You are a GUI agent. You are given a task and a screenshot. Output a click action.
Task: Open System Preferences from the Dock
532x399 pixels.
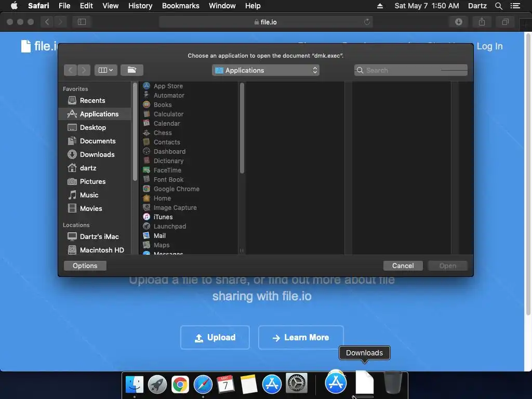click(296, 383)
